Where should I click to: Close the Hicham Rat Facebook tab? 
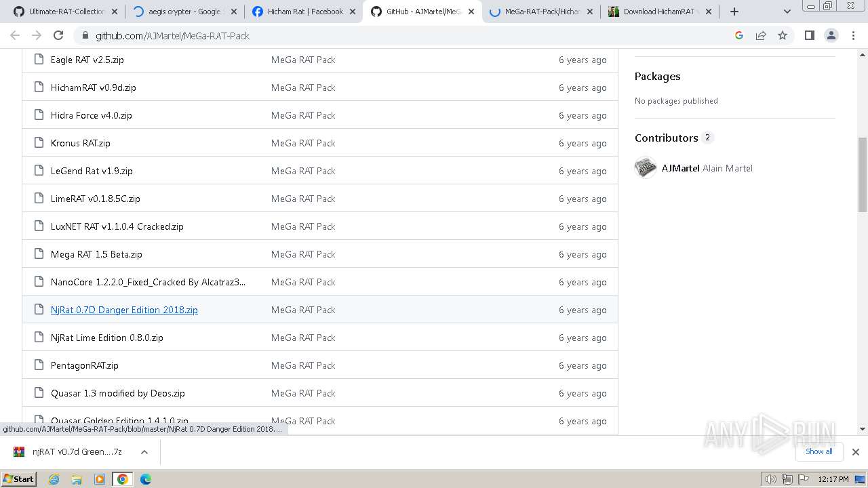(x=352, y=12)
